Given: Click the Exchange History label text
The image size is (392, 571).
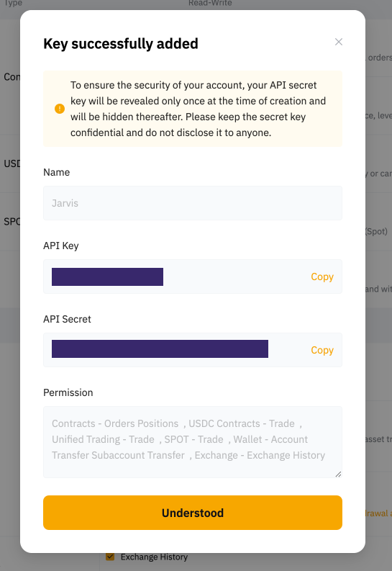Looking at the screenshot, I should [154, 557].
